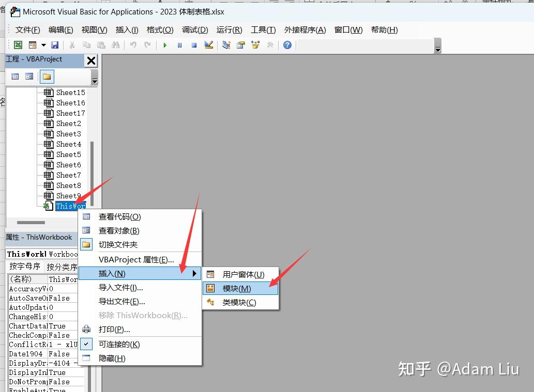Select the ThisWorkbook tree item

click(x=70, y=206)
